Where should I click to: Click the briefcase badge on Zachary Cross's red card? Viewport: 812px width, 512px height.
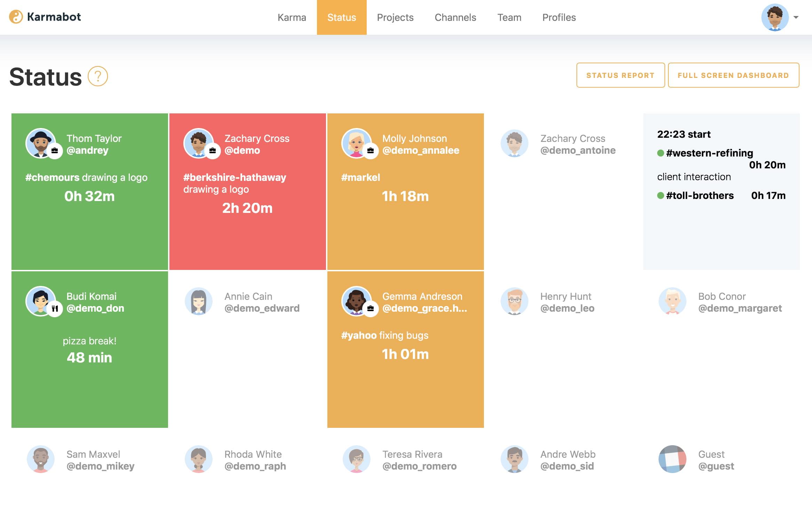(213, 151)
